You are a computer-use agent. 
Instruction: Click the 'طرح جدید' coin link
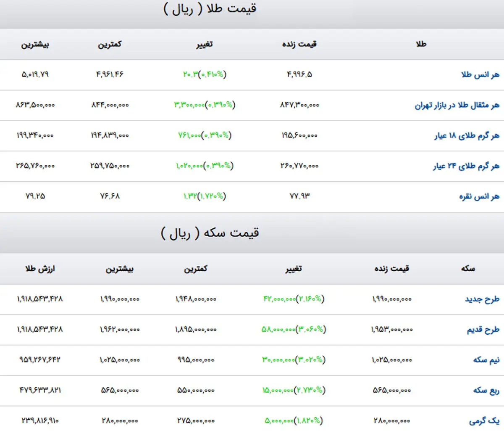[x=482, y=299]
